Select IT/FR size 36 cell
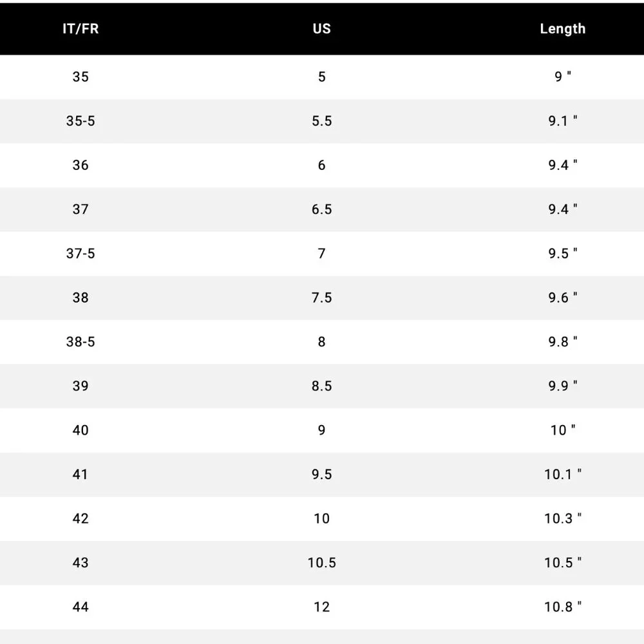This screenshot has height=644, width=644. pos(80,166)
